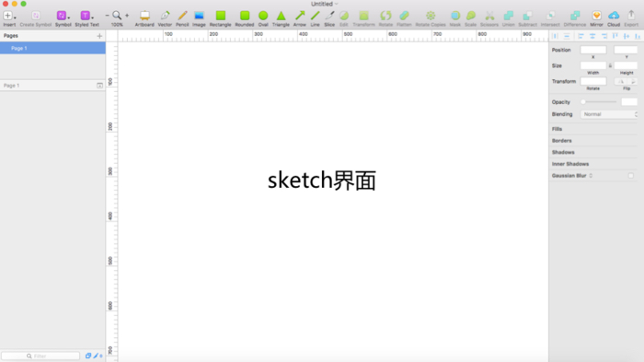
Task: Enable the Gaussian Blur checkbox
Action: coord(631,176)
